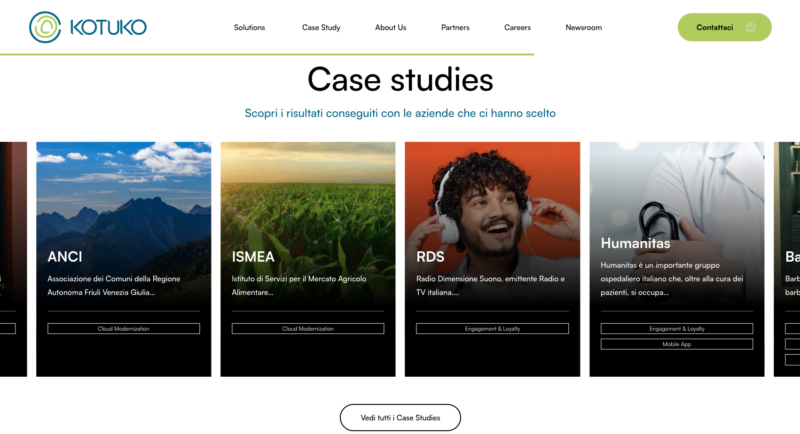Click the Kotuko logo

click(x=88, y=27)
